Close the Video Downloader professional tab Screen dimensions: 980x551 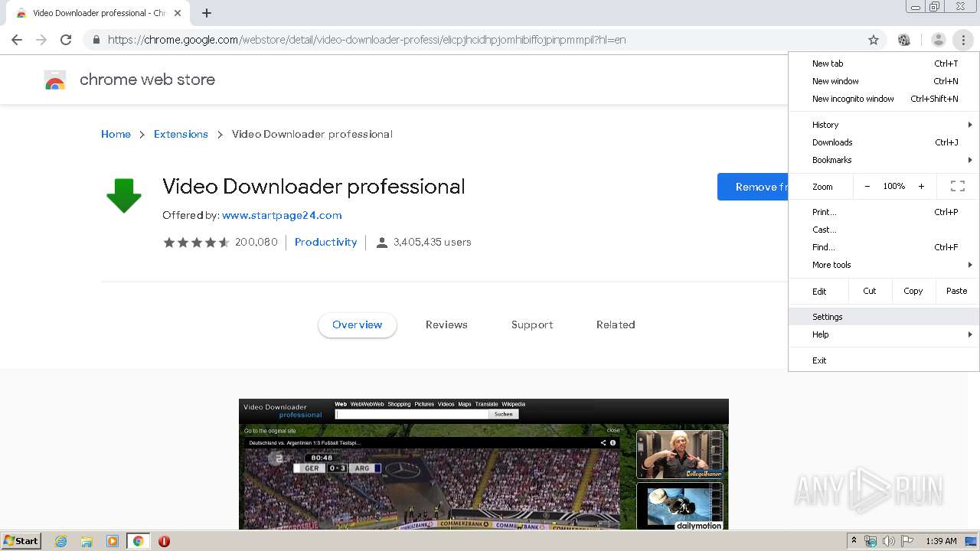click(177, 13)
